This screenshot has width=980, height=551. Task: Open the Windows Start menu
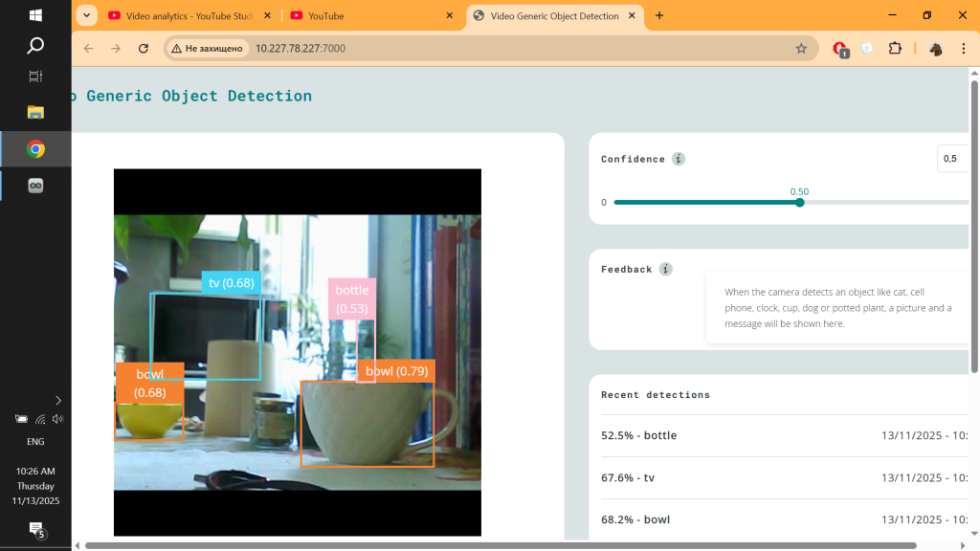(35, 15)
